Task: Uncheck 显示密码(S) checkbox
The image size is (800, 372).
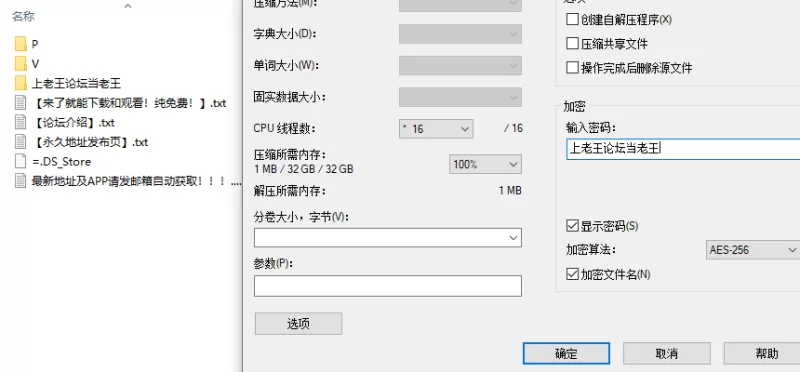Action: 572,226
